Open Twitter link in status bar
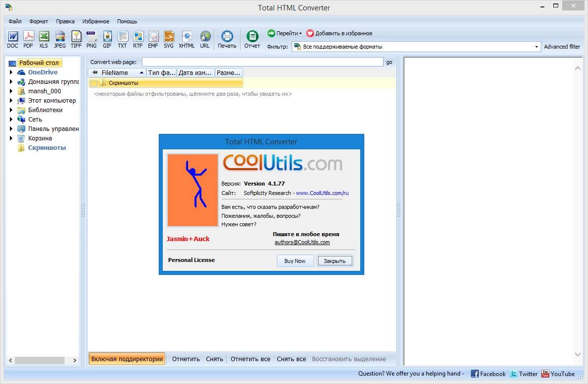Screen dimensions: 588x384 524,374
